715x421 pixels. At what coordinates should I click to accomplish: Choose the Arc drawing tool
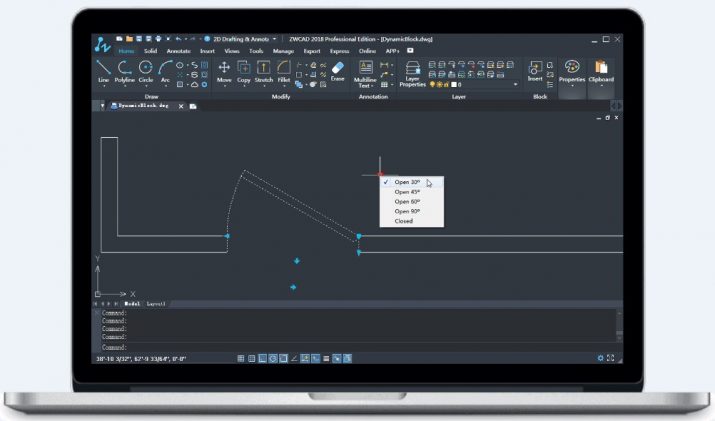(165, 70)
